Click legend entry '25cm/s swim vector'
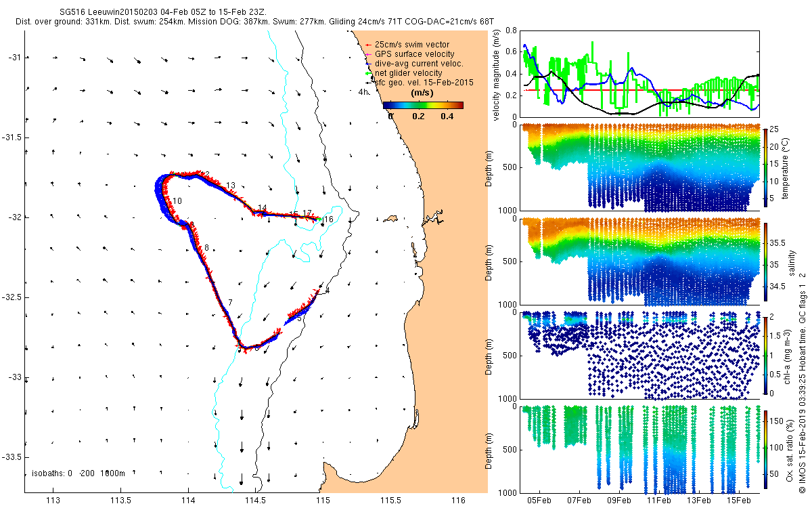Viewport: 812px width, 508px height. click(x=411, y=45)
